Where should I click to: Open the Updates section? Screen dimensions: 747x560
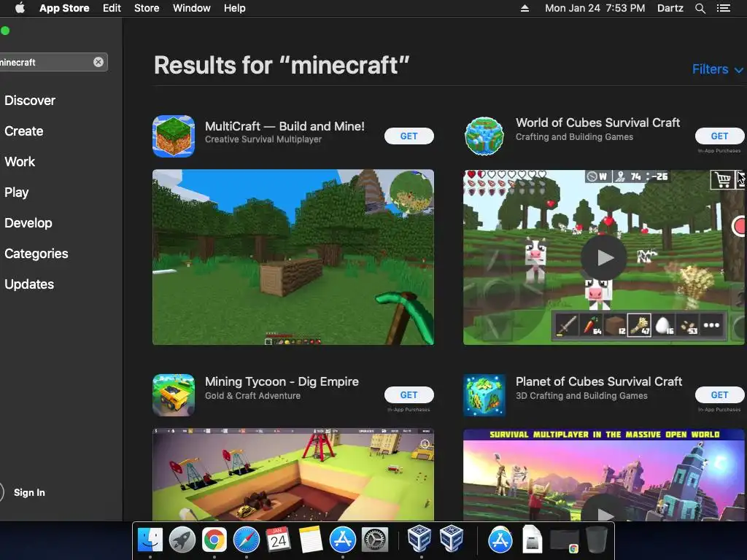coord(29,284)
